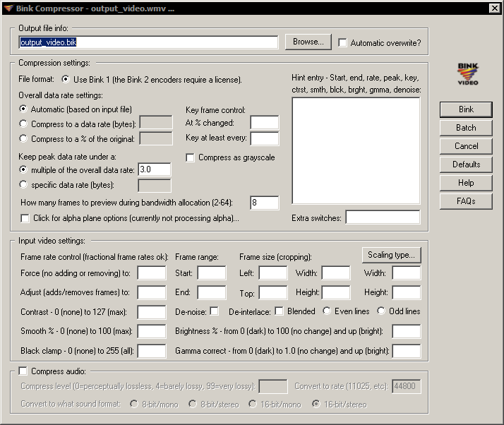Click the Gamma correct field
This screenshot has width=504, height=425.
(x=407, y=351)
